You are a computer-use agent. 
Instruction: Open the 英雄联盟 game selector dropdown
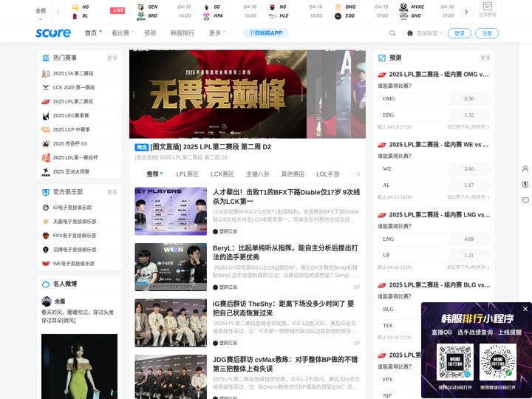(x=425, y=33)
